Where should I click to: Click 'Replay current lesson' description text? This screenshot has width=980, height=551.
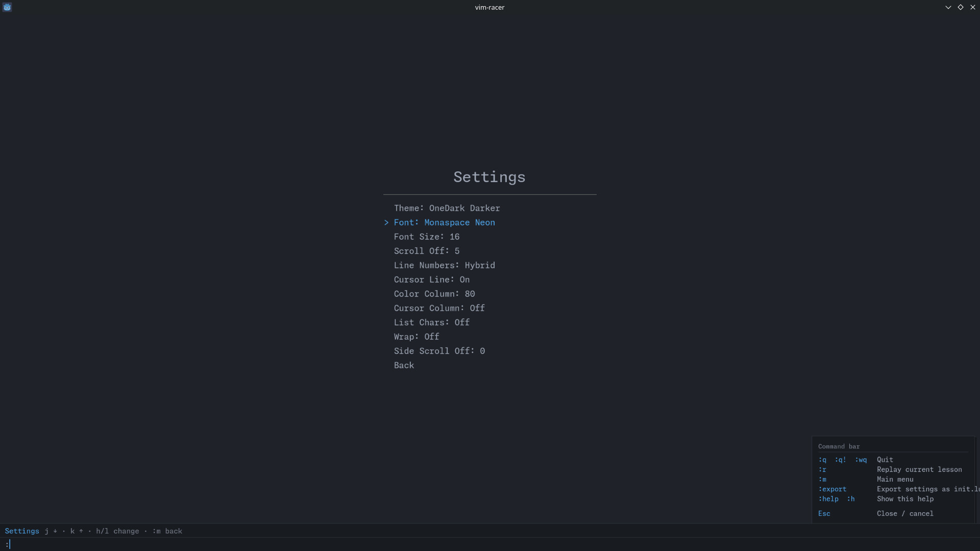tap(919, 469)
